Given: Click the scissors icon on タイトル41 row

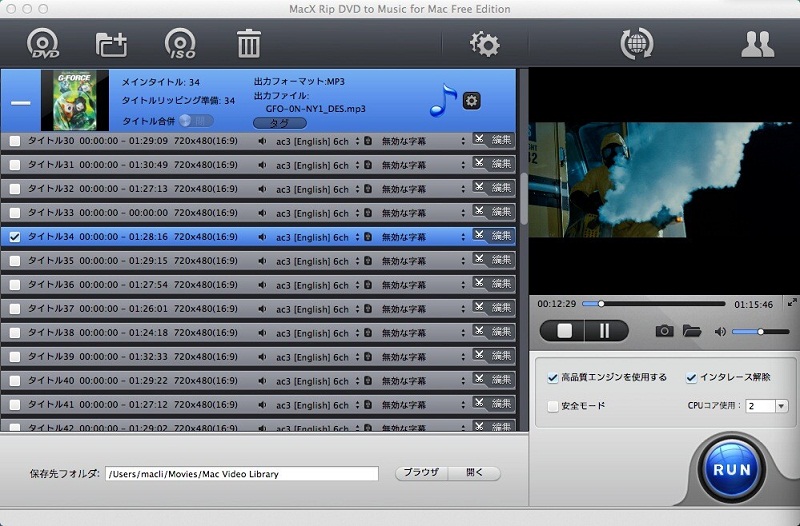Looking at the screenshot, I should 479,403.
